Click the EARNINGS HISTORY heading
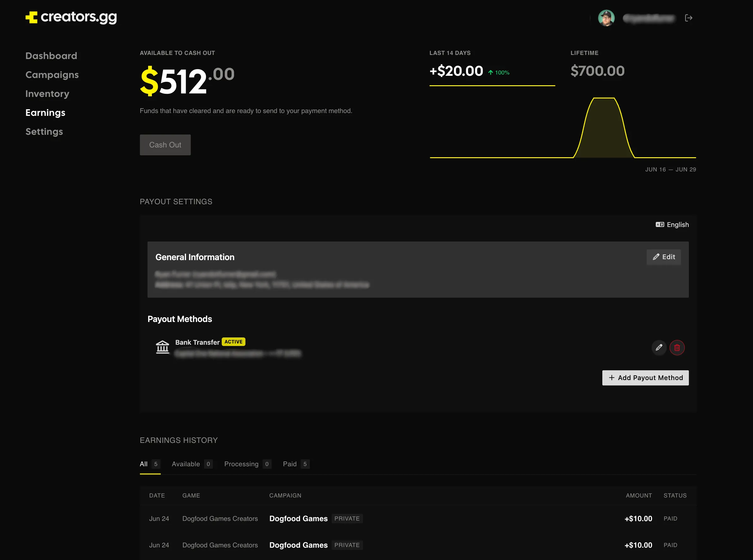This screenshot has height=560, width=753. (179, 440)
